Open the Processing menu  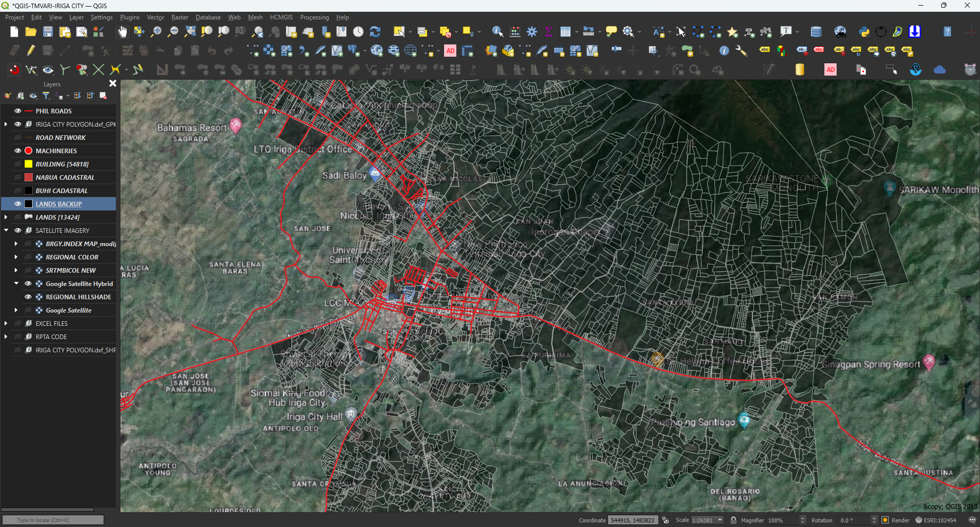coord(314,17)
